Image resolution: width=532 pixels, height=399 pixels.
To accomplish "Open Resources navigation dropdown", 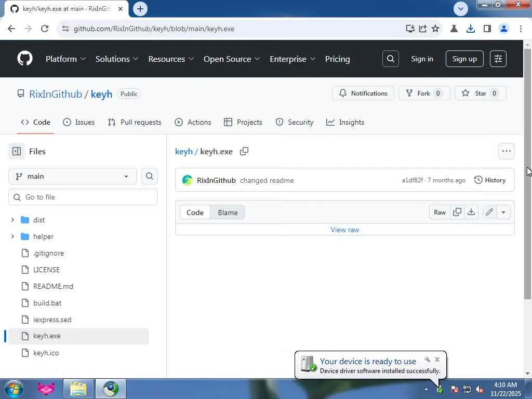I will [171, 59].
